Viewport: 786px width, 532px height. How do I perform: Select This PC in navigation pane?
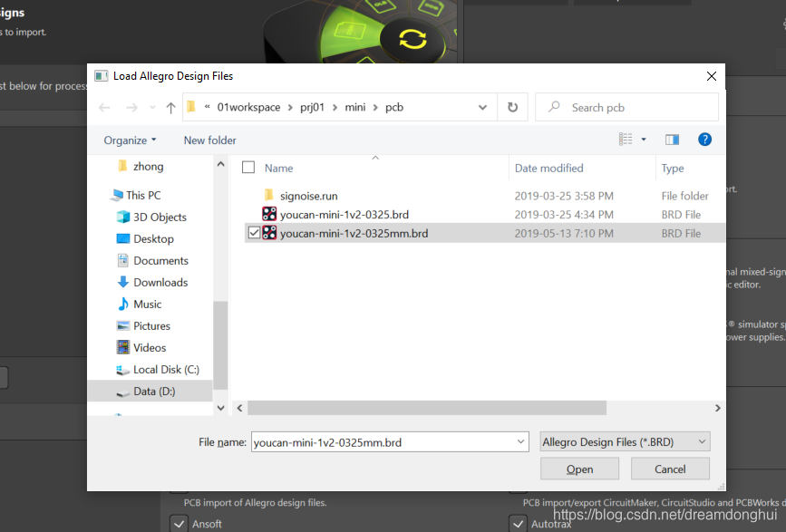[143, 195]
